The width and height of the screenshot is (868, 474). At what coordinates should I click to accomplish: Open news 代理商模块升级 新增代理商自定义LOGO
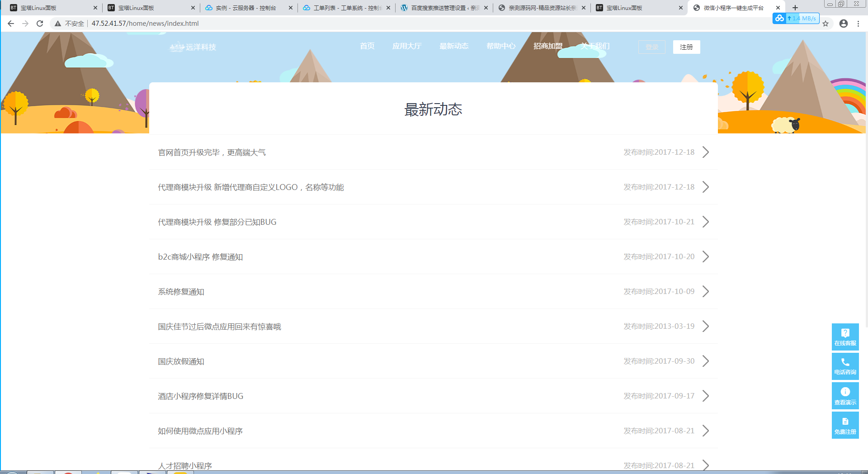click(x=251, y=187)
